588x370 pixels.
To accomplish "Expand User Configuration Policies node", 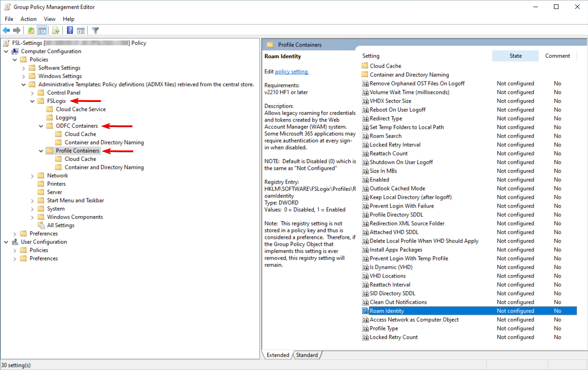I will point(15,250).
